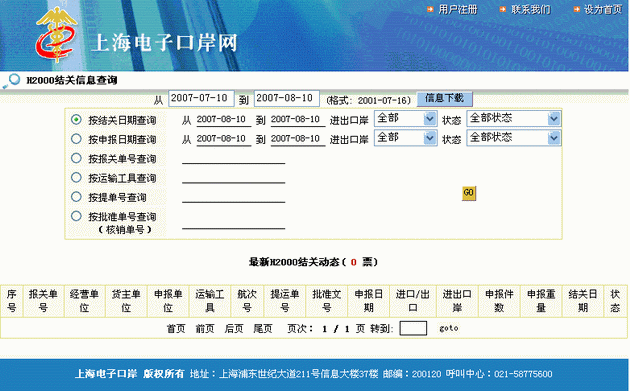Open the 联系我们 link
The image size is (630, 391).
pos(530,9)
